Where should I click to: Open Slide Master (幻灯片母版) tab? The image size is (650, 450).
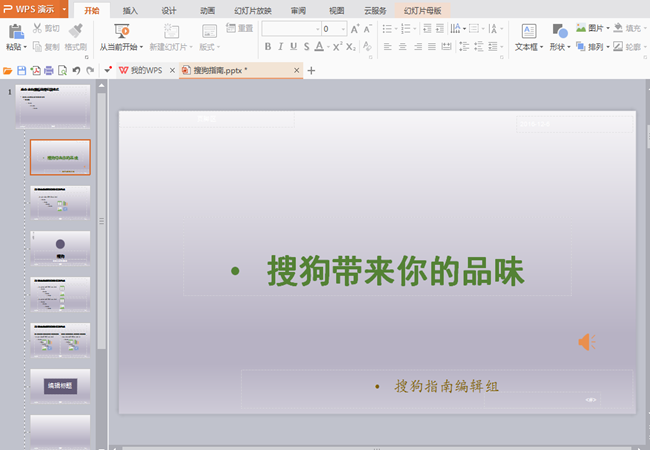[422, 11]
